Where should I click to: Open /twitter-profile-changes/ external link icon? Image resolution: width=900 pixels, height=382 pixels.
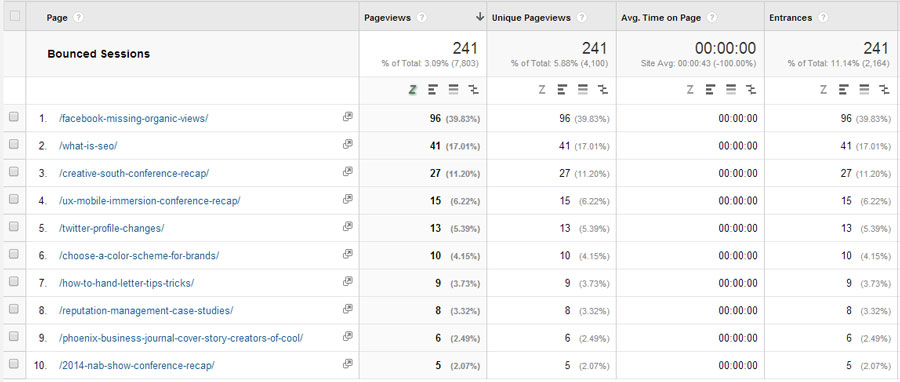tap(347, 227)
